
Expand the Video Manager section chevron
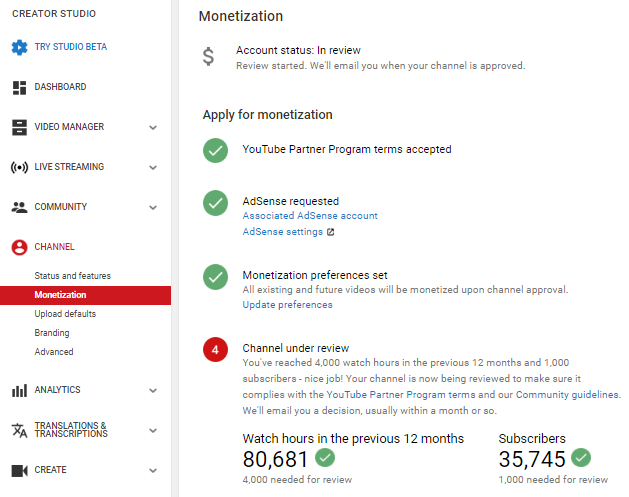tap(153, 128)
